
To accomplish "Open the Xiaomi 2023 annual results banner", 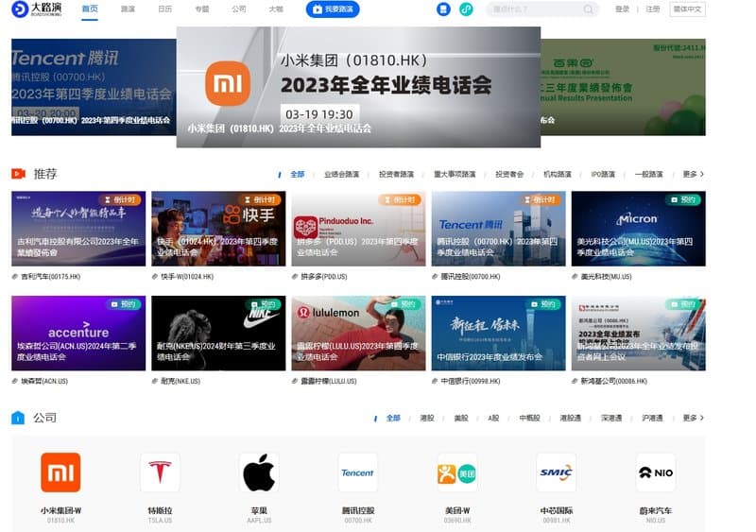I will [358, 87].
